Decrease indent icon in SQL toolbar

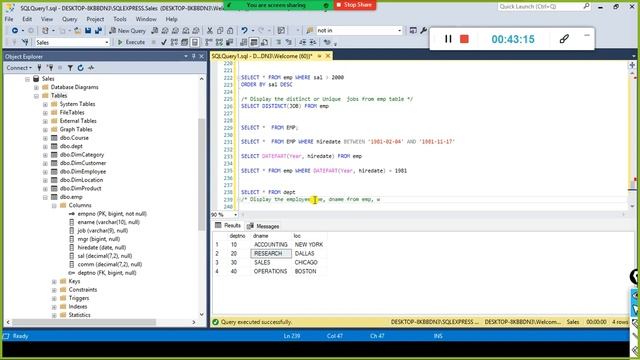tap(302, 42)
